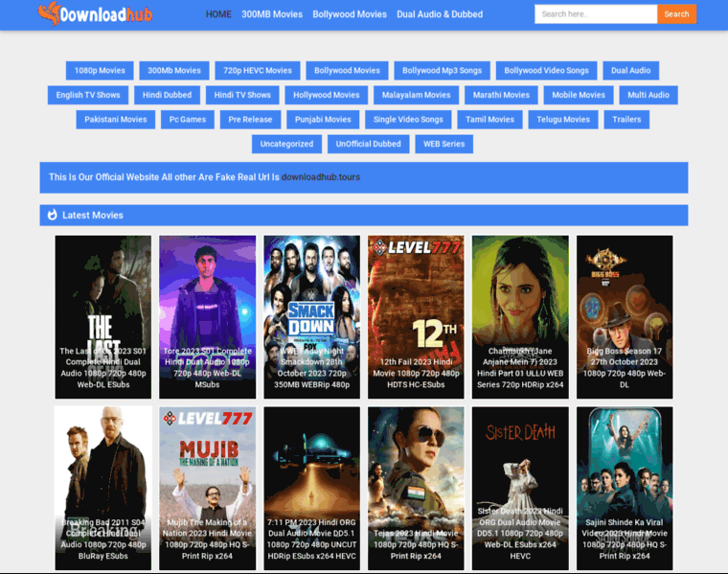Open 7:11 PM 2023 Hindi movie poster
The width and height of the screenshot is (728, 574).
pyautogui.click(x=311, y=488)
